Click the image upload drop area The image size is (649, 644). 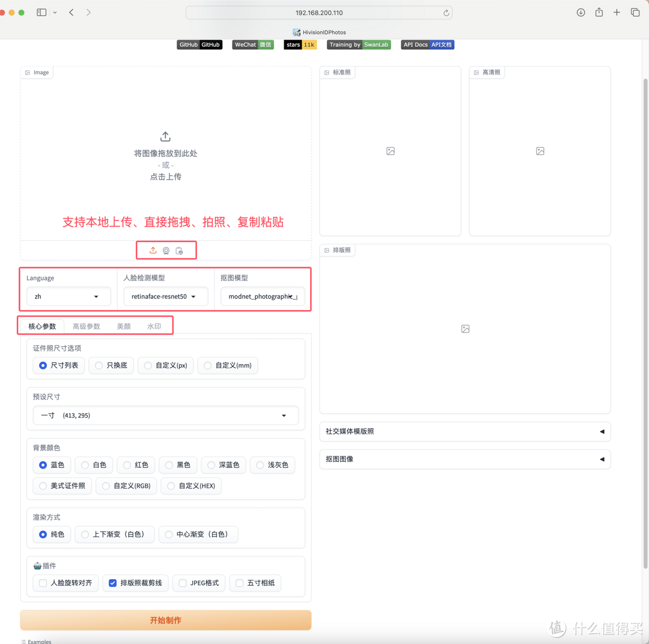[x=165, y=156]
